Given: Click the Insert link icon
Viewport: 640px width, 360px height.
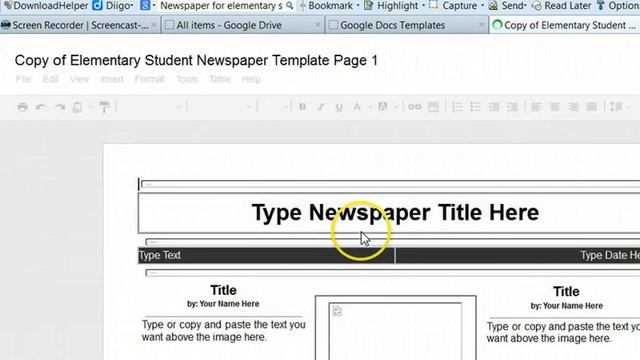Looking at the screenshot, I should [414, 107].
